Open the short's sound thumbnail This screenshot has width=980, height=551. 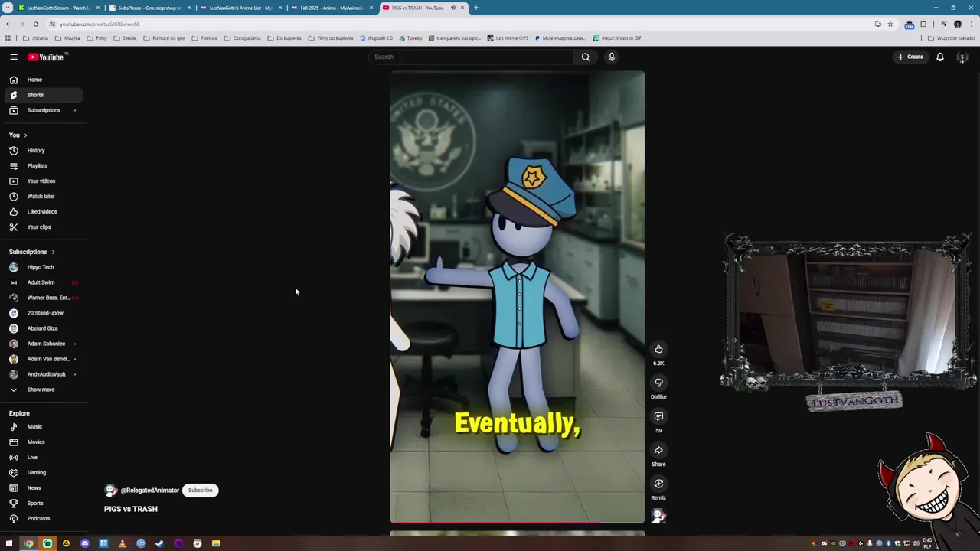[x=658, y=517]
